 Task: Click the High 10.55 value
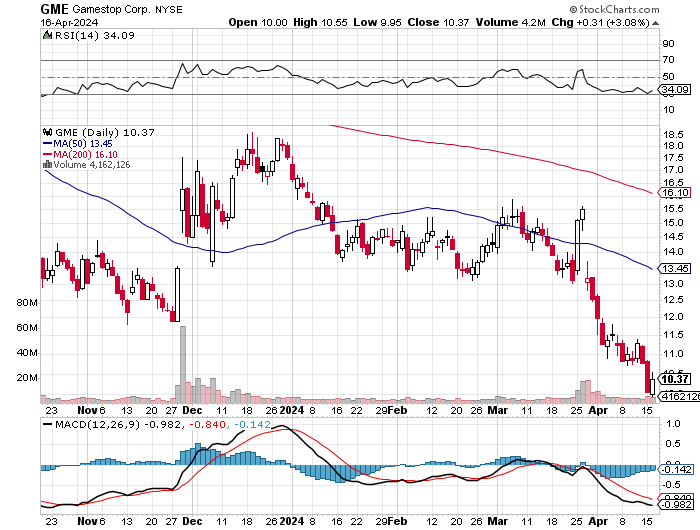320,22
